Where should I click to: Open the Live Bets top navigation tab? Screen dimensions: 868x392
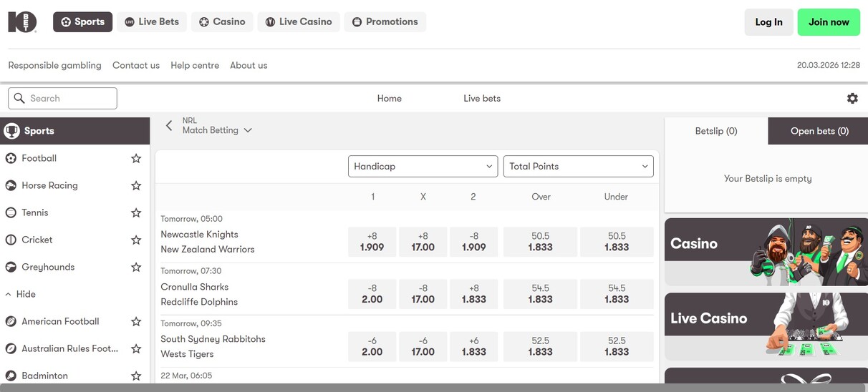coord(152,21)
